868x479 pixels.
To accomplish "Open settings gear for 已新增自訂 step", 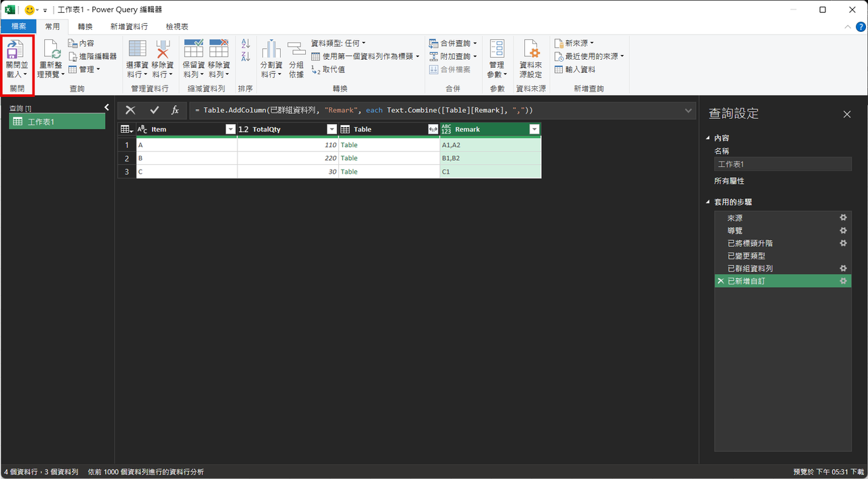I will pyautogui.click(x=844, y=281).
